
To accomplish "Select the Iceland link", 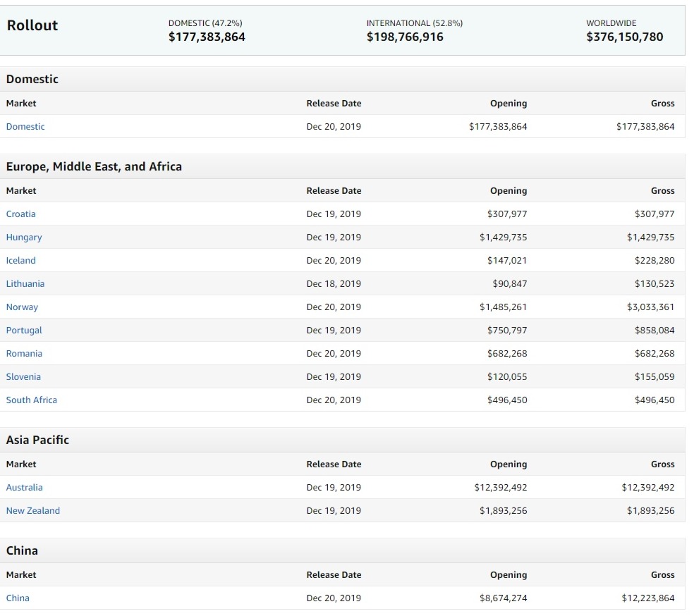I will [21, 261].
